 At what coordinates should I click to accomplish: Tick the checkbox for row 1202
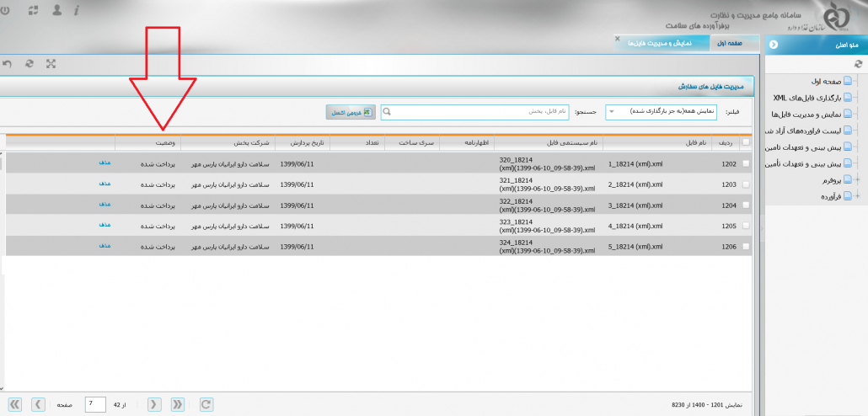(x=745, y=163)
